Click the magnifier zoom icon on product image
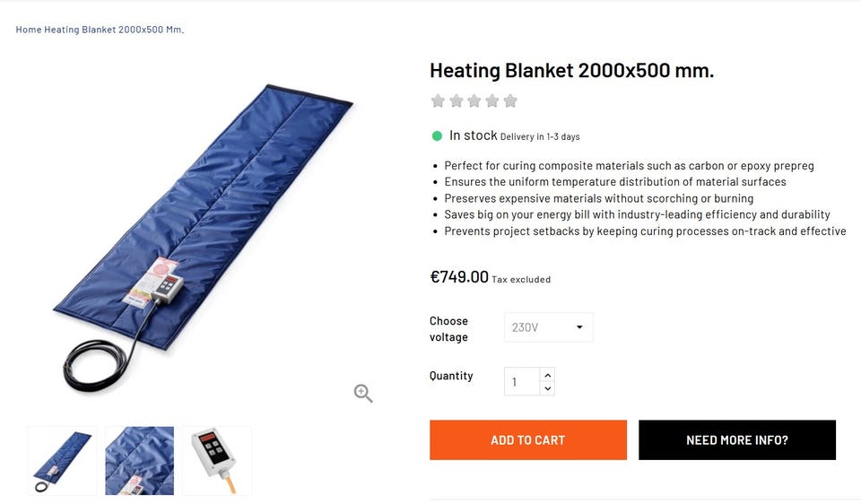This screenshot has height=504, width=861. coord(363,393)
